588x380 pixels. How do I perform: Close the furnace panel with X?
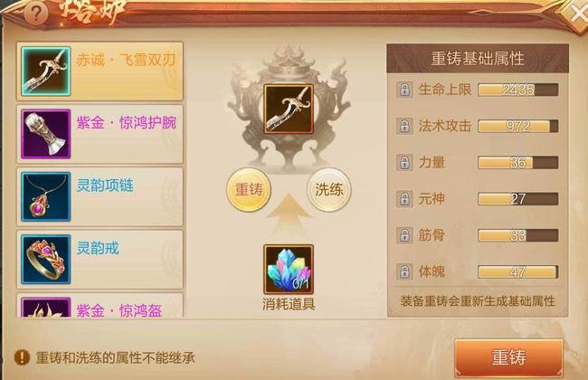point(576,15)
